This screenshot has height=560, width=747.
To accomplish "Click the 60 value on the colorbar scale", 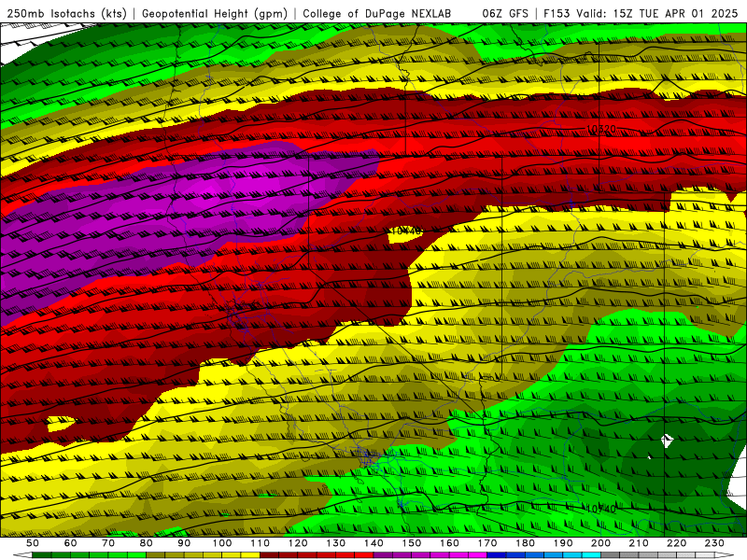I will [x=70, y=543].
